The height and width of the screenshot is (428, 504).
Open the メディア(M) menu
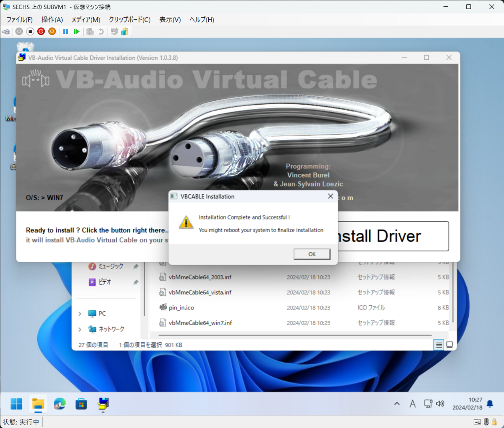tap(86, 20)
